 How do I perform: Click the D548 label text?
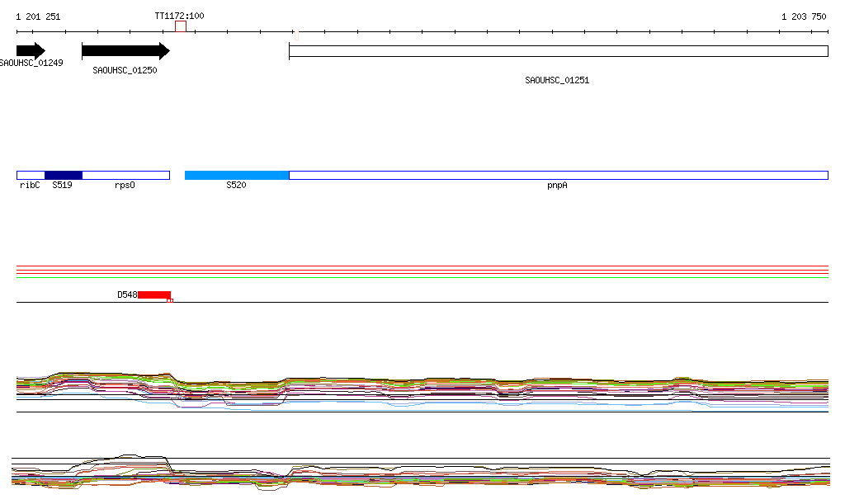click(x=127, y=294)
